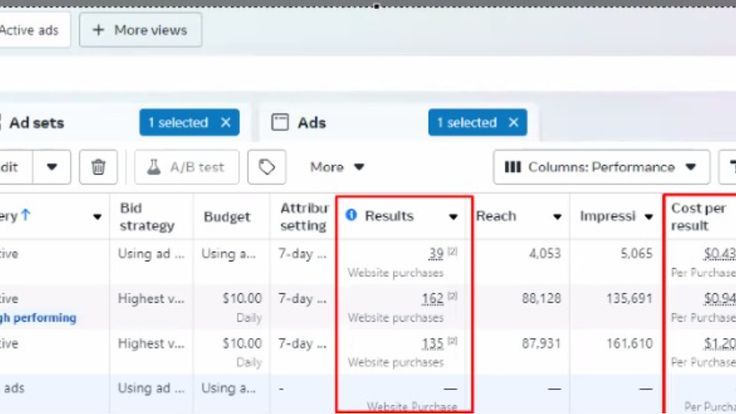Click the 39 results link

[x=436, y=253]
